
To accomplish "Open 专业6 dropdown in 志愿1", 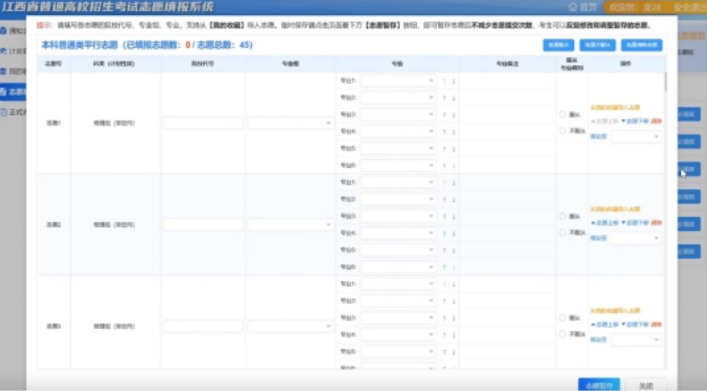I will coord(398,166).
